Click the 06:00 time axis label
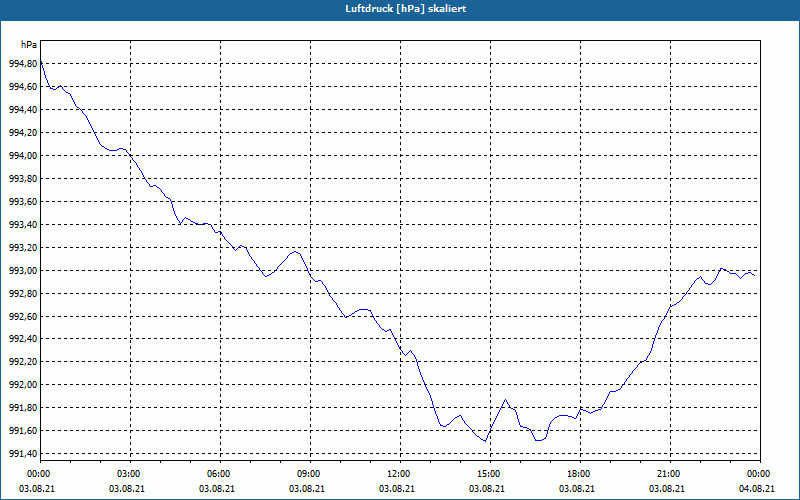The height and width of the screenshot is (500, 800). 217,474
